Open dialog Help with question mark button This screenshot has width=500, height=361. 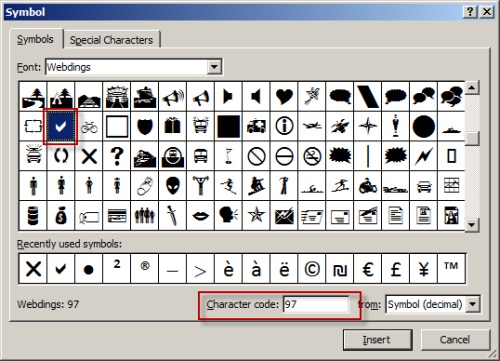coord(470,12)
